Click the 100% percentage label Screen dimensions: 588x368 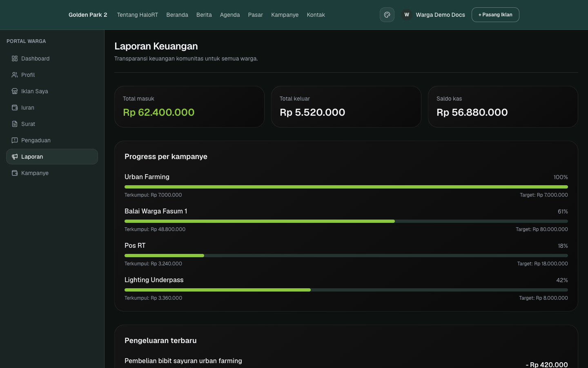(561, 177)
